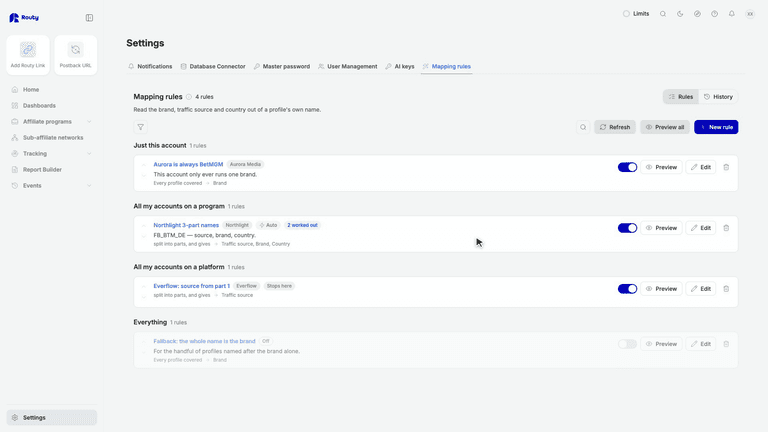Viewport: 768px width, 432px height.
Task: Click the Stops here badge
Action: 279,286
